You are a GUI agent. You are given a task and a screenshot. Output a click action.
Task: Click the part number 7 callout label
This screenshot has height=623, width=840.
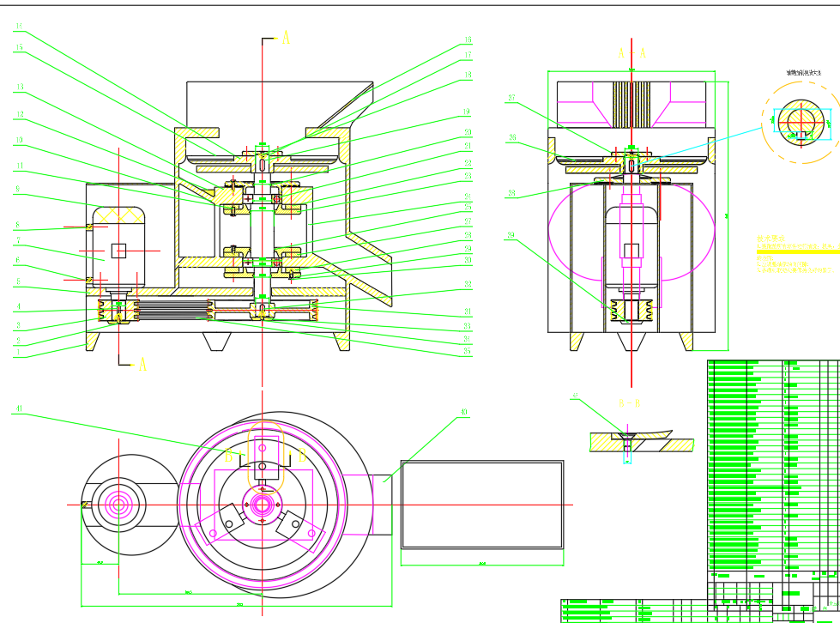pyautogui.click(x=18, y=240)
